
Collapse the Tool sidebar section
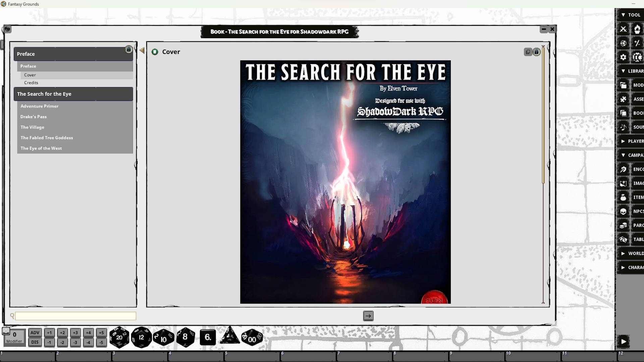(631, 15)
